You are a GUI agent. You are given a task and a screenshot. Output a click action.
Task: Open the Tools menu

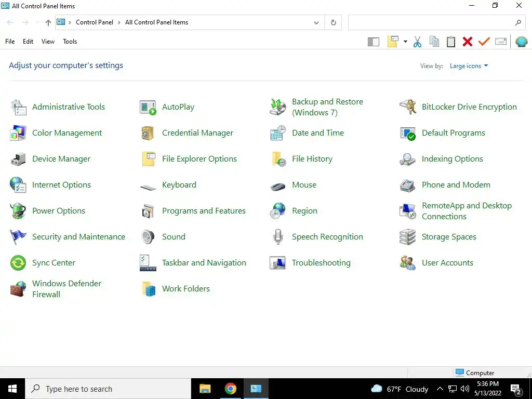70,42
